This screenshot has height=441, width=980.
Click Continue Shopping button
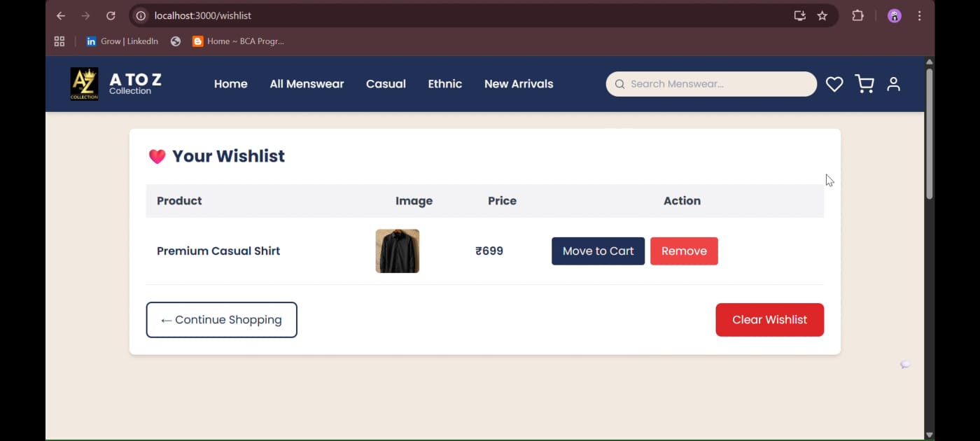click(221, 320)
